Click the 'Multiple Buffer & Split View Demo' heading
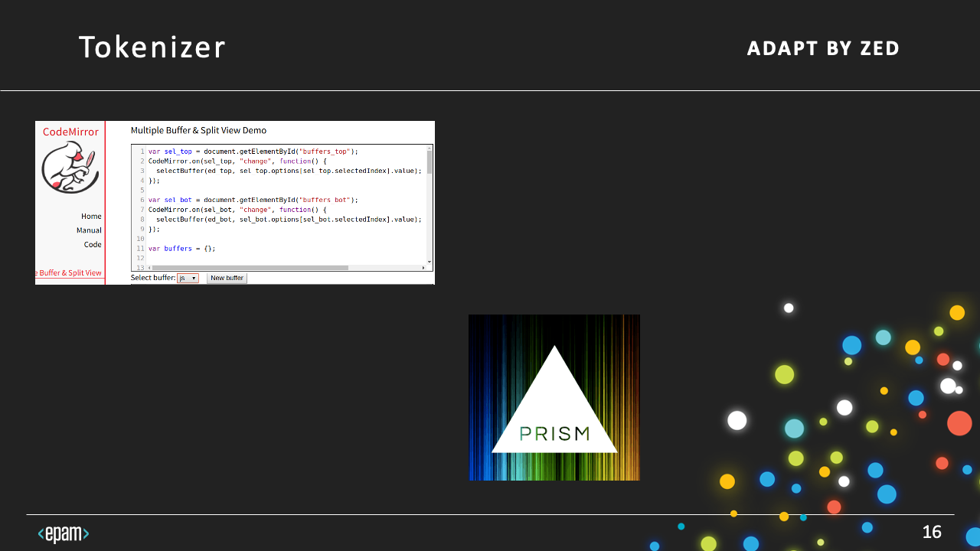 pos(198,131)
